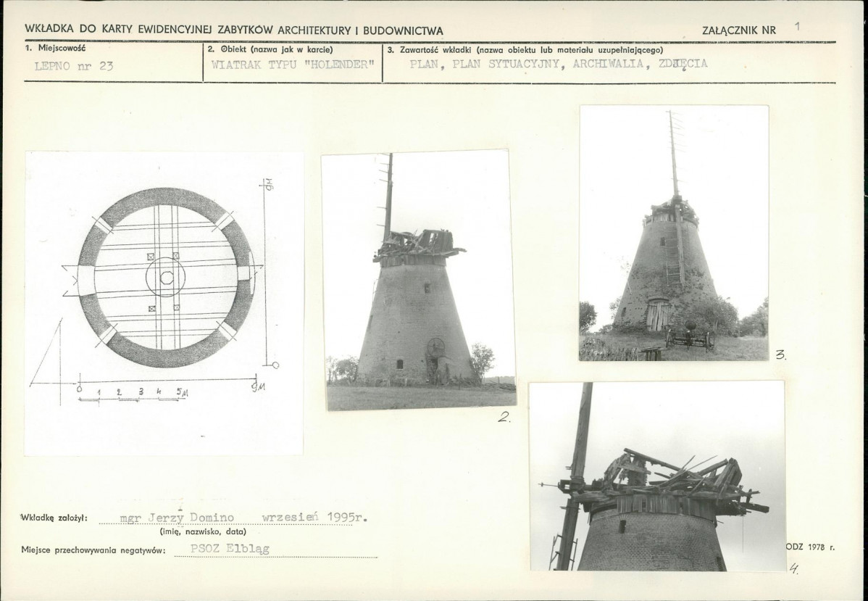The image size is (868, 601).
Task: Click the date wrzesień 1995r.
Action: tap(314, 517)
